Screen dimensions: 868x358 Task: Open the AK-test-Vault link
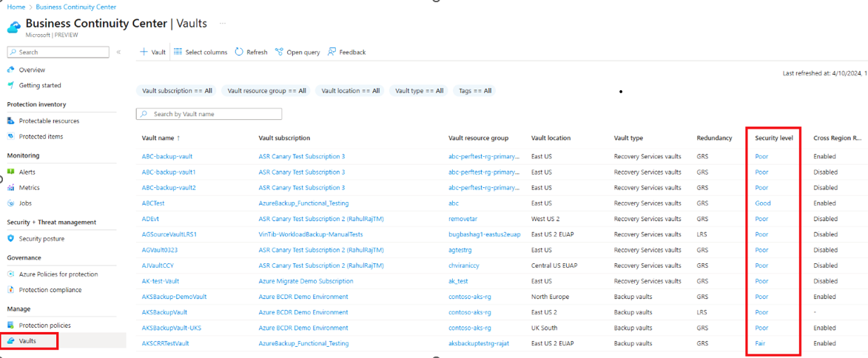(x=160, y=281)
